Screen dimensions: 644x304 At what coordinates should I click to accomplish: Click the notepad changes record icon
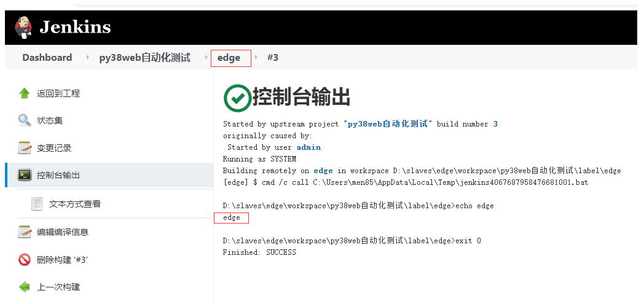pyautogui.click(x=25, y=148)
